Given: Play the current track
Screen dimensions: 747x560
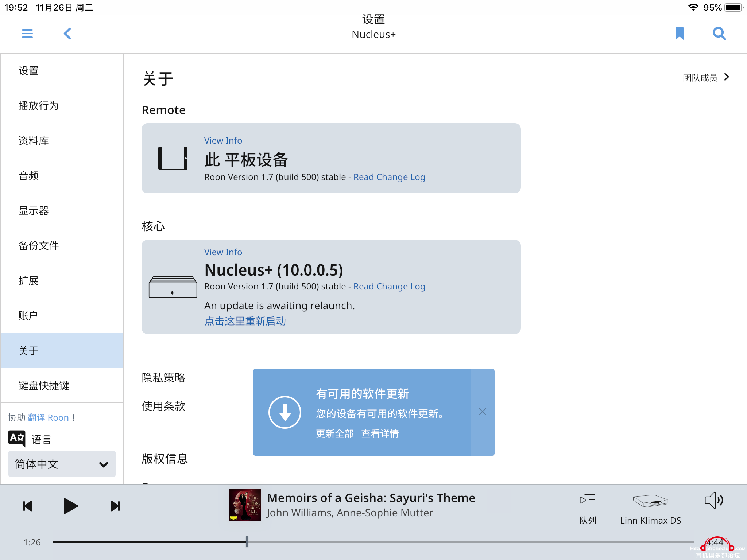Looking at the screenshot, I should click(x=70, y=506).
